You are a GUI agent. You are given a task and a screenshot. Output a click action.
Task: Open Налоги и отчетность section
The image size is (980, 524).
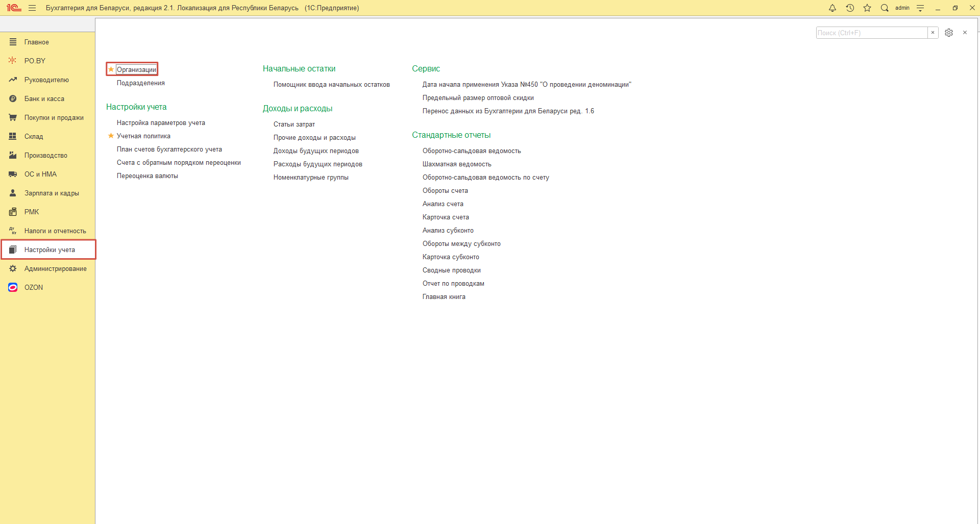click(x=47, y=231)
